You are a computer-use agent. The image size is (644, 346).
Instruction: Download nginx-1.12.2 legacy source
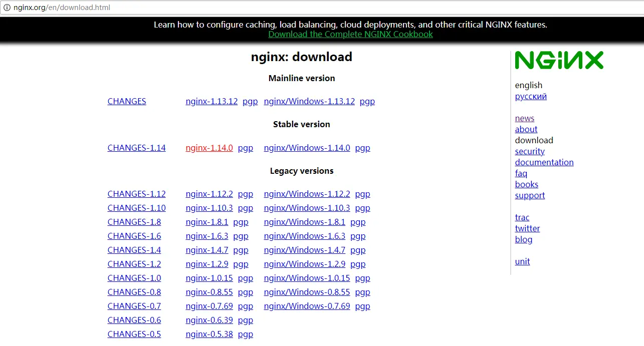coord(209,194)
